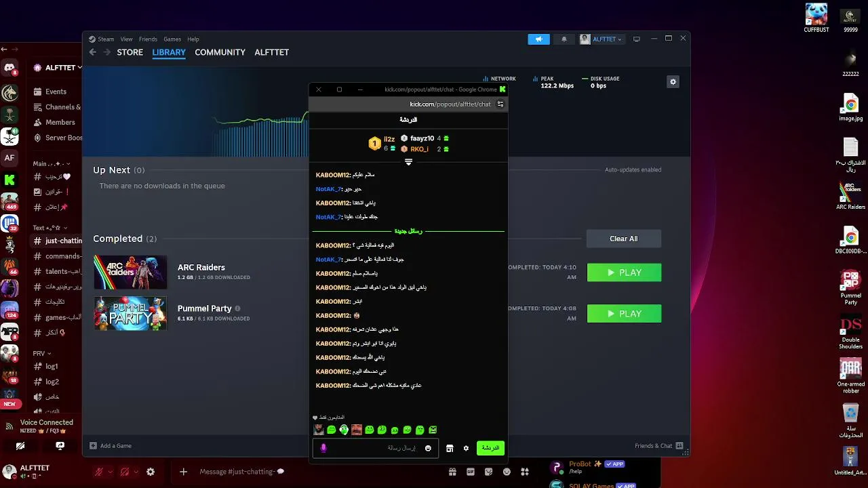Open the View menu in Steam
This screenshot has width=868, height=488.
[127, 39]
